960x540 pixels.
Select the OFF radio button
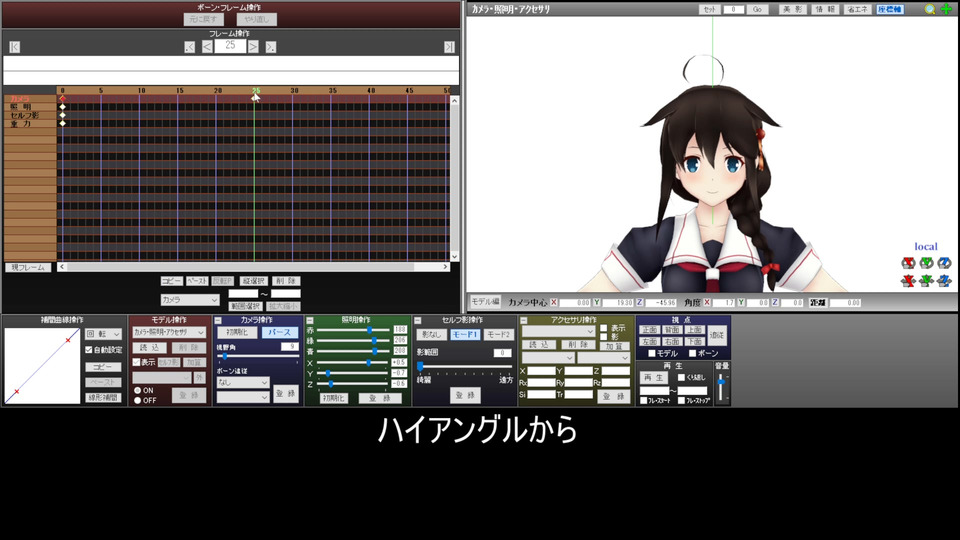coord(138,400)
